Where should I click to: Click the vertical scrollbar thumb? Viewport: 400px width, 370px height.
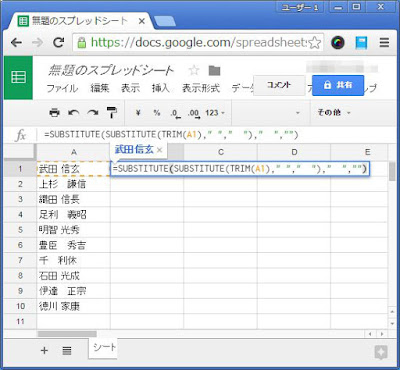pyautogui.click(x=392, y=171)
